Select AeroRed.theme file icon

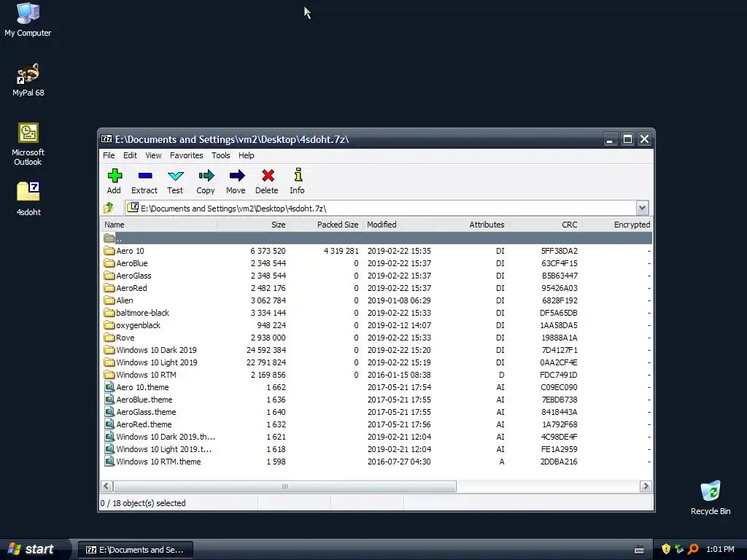pyautogui.click(x=109, y=424)
